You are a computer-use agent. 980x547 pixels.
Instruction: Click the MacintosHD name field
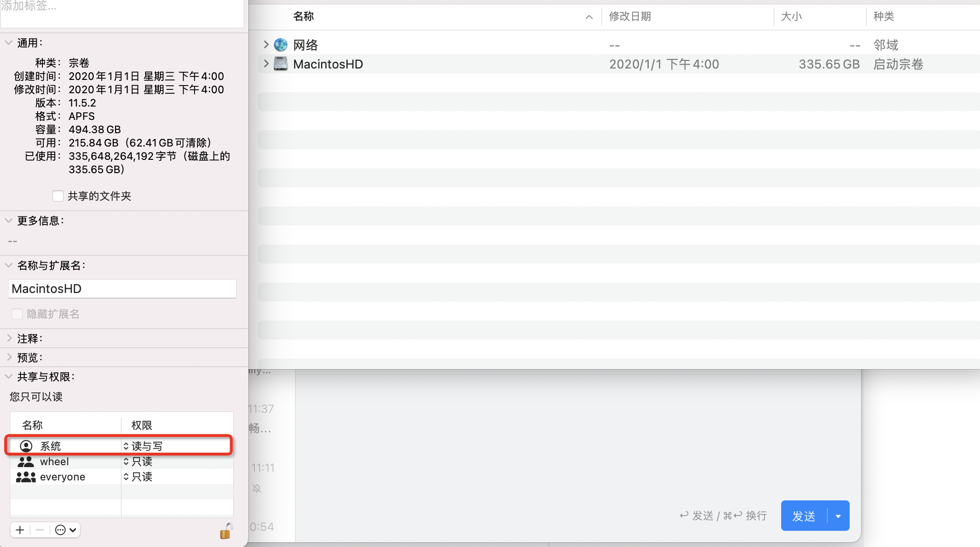pos(122,289)
